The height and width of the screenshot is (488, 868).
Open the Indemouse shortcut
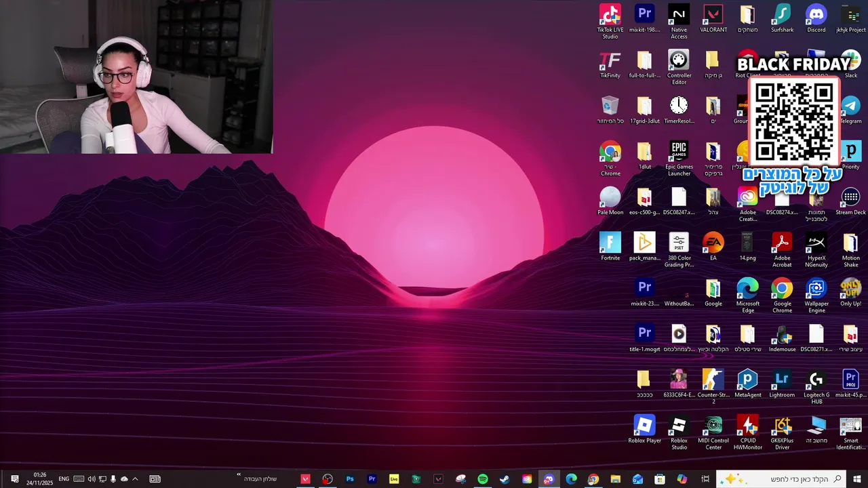tap(782, 338)
